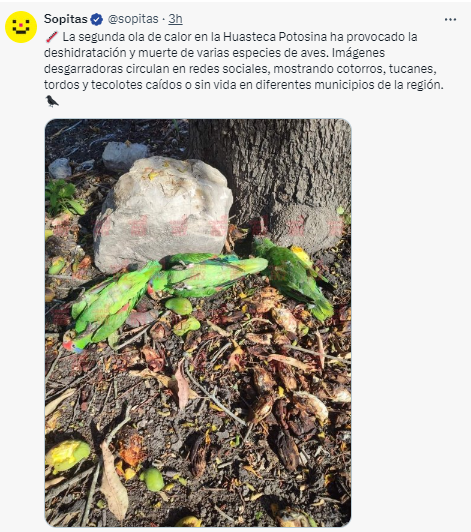Click the left green parrot with red head
The height and width of the screenshot is (532, 471).
109,306
